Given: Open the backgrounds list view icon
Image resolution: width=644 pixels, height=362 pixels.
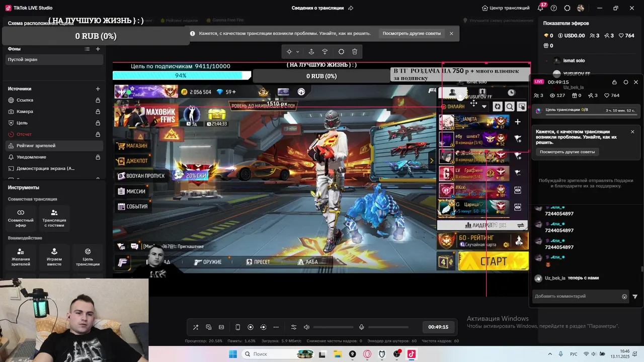Looking at the screenshot, I should pyautogui.click(x=87, y=49).
